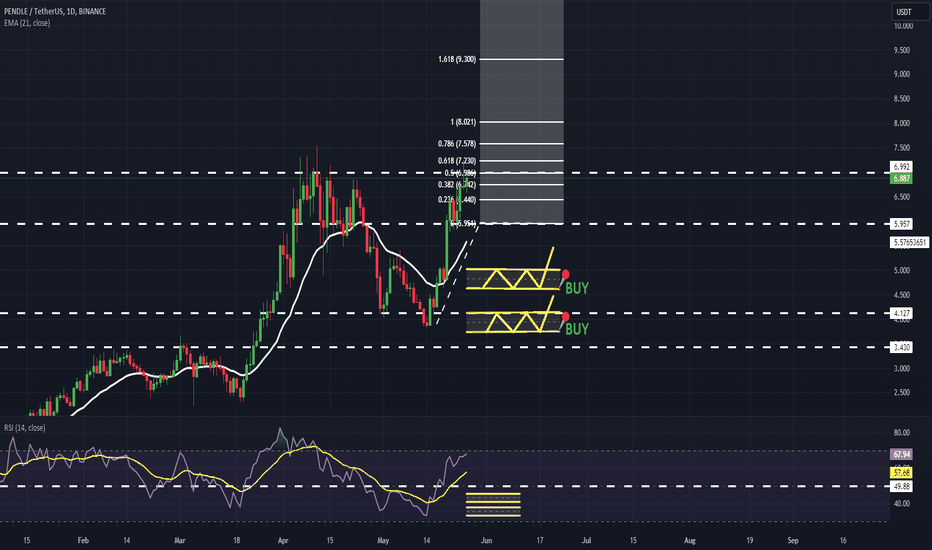Click the 10.000 price axis label
932x550 pixels.
point(903,26)
